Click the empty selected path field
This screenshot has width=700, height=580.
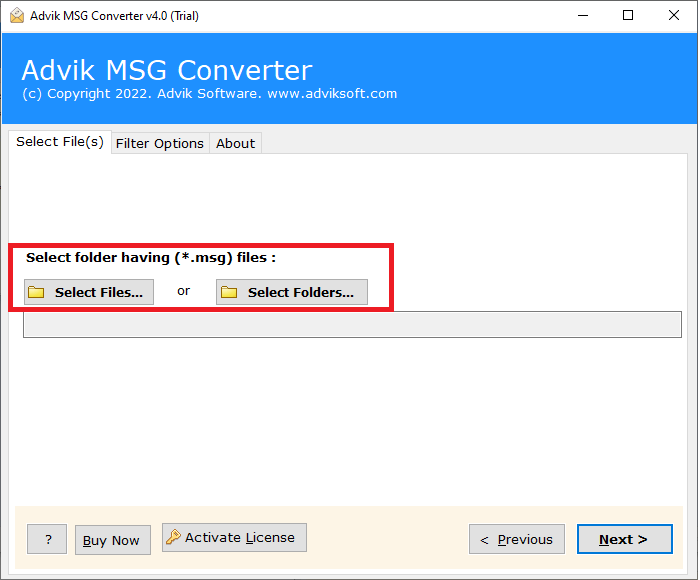352,325
